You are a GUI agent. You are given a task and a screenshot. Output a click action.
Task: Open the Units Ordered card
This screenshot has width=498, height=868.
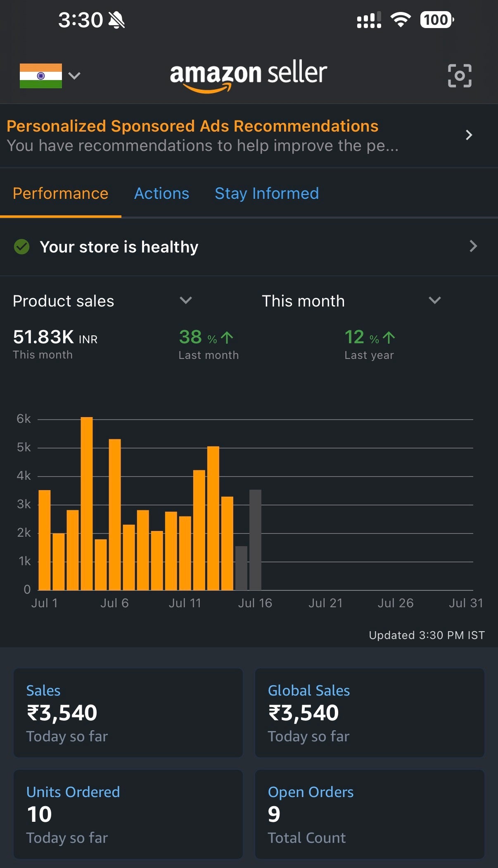(x=128, y=814)
